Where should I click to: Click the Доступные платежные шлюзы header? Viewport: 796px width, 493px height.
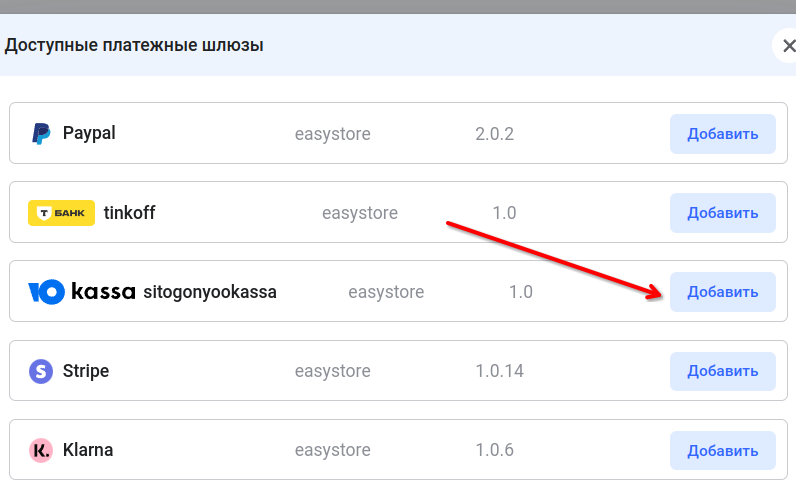[x=135, y=46]
